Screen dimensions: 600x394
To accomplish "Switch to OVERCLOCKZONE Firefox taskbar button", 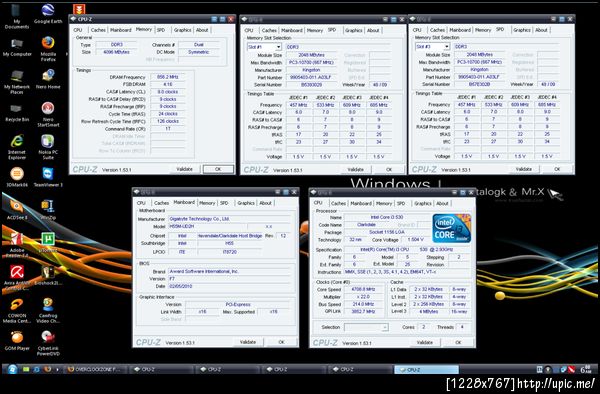I will (95, 370).
